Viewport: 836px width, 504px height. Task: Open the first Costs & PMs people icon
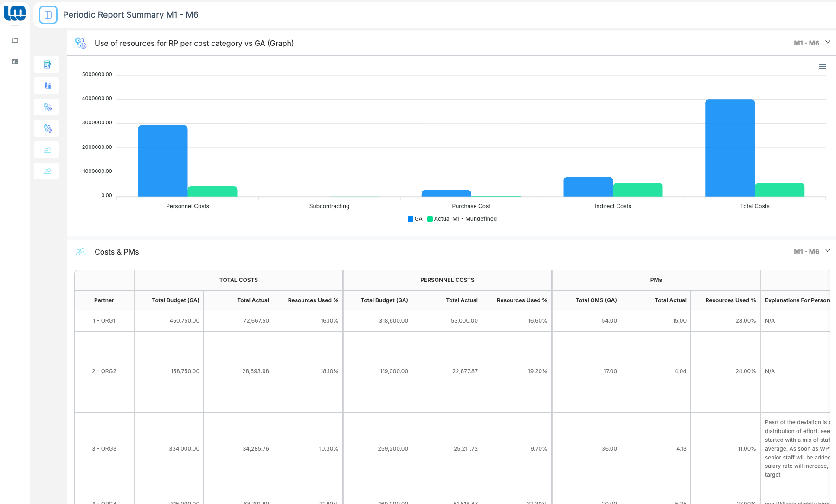(46, 149)
